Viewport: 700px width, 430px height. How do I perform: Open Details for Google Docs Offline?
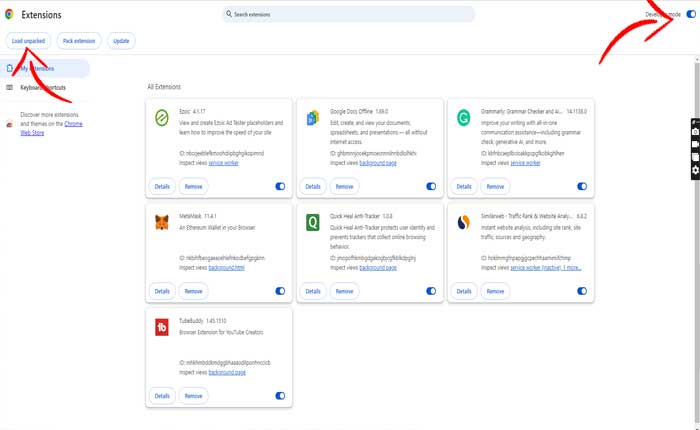pyautogui.click(x=313, y=187)
